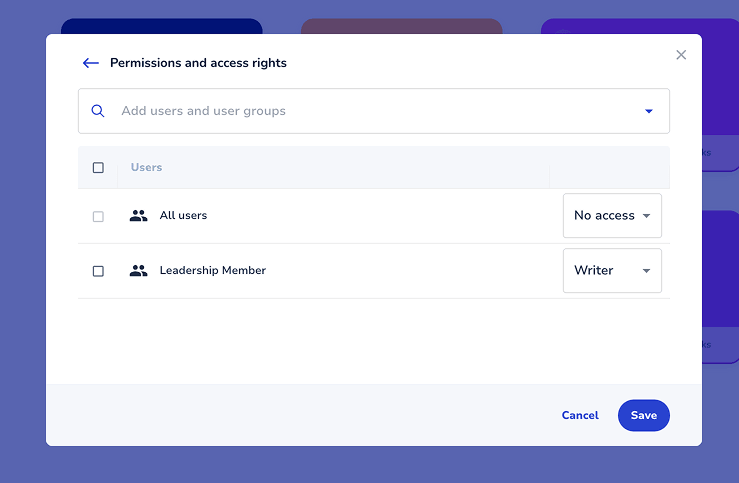Image resolution: width=739 pixels, height=483 pixels.
Task: Click the Users column header
Action: tap(146, 168)
